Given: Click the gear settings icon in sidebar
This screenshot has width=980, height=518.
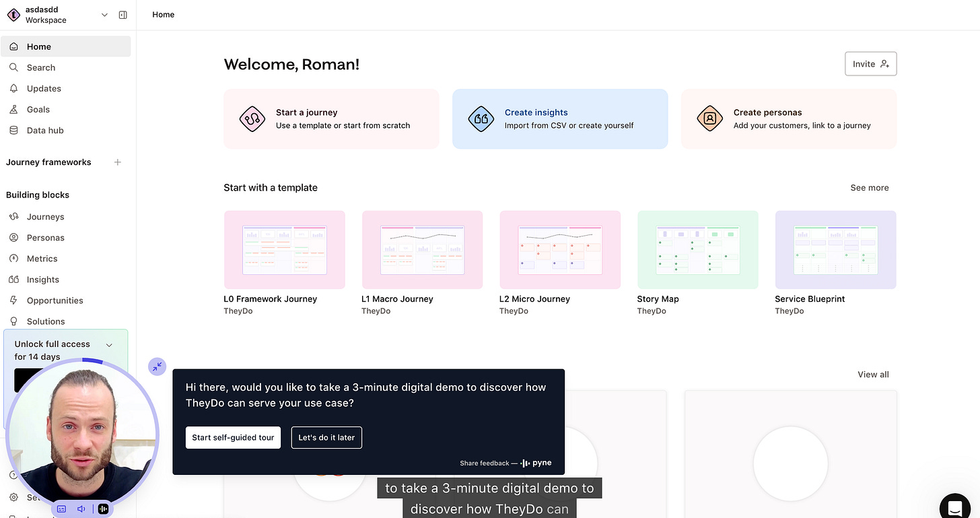Looking at the screenshot, I should click(x=13, y=497).
